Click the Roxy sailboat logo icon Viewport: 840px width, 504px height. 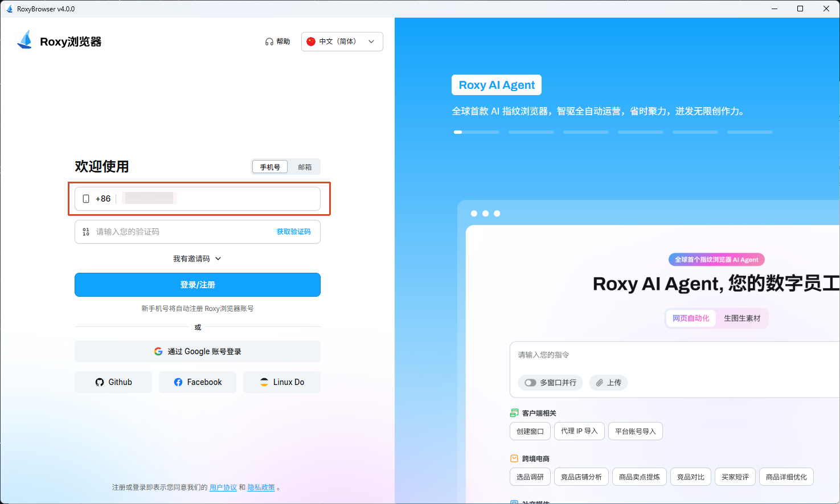pos(25,40)
